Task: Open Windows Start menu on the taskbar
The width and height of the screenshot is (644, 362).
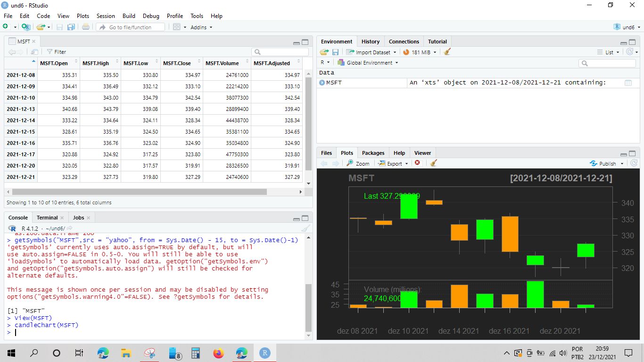Action: coord(11,353)
